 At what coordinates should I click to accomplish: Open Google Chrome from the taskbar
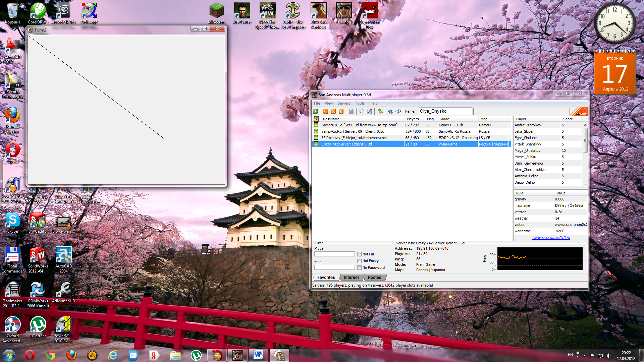point(50,355)
